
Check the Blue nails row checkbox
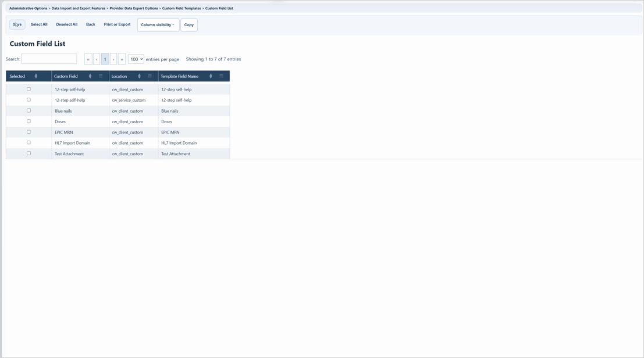29,110
